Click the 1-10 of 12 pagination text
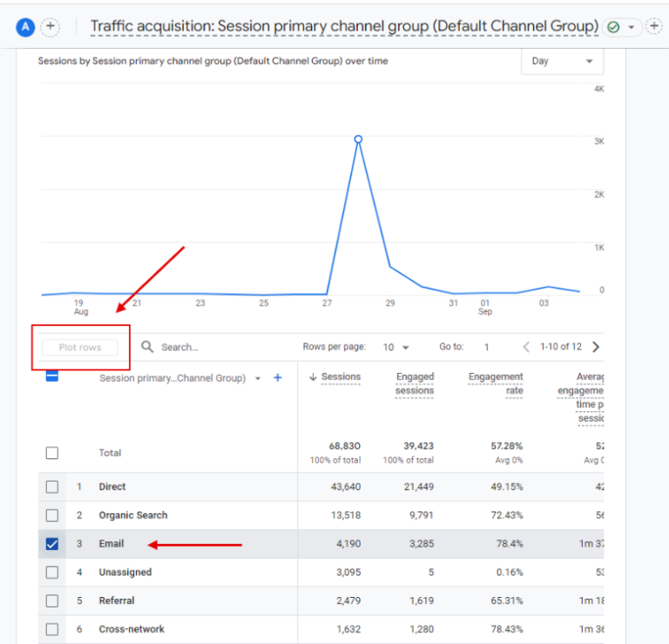The height and width of the screenshot is (644, 669). [561, 347]
